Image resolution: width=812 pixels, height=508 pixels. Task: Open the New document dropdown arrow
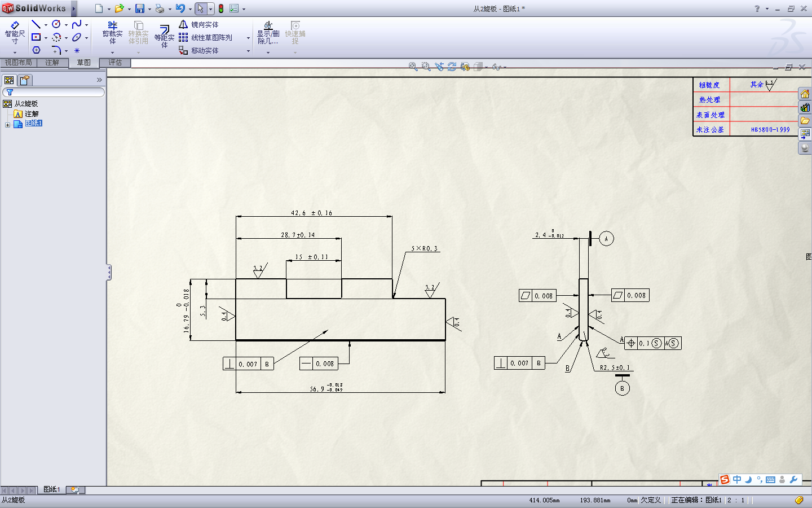pos(109,9)
